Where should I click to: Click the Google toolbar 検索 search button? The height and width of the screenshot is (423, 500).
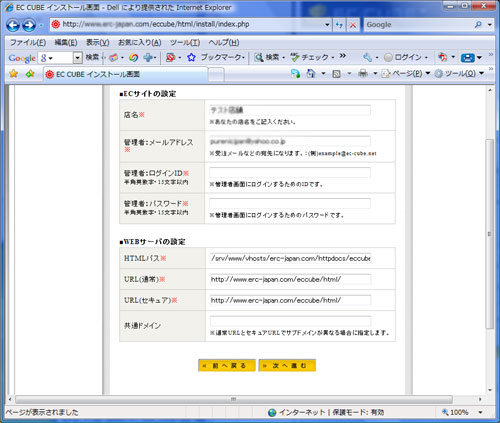tap(92, 57)
